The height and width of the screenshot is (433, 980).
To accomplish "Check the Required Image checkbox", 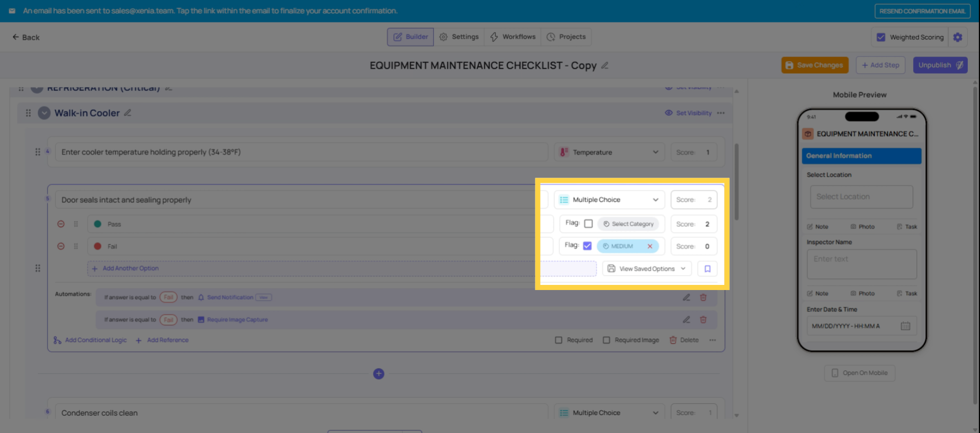I will 606,340.
